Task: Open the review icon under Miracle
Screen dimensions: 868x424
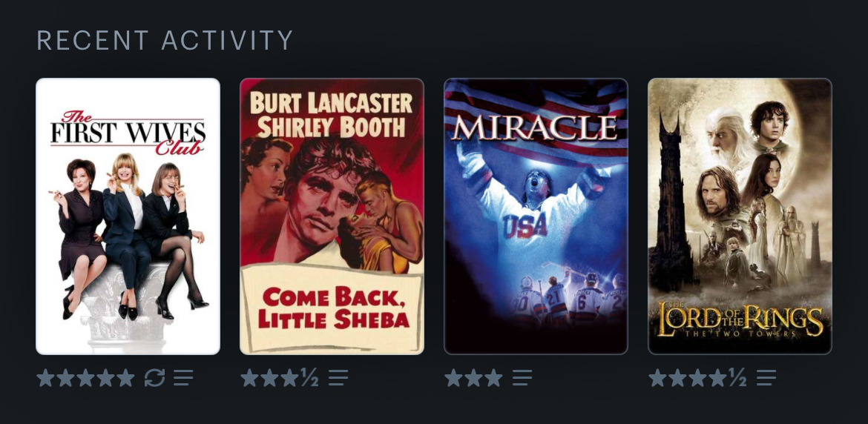Action: (x=522, y=378)
